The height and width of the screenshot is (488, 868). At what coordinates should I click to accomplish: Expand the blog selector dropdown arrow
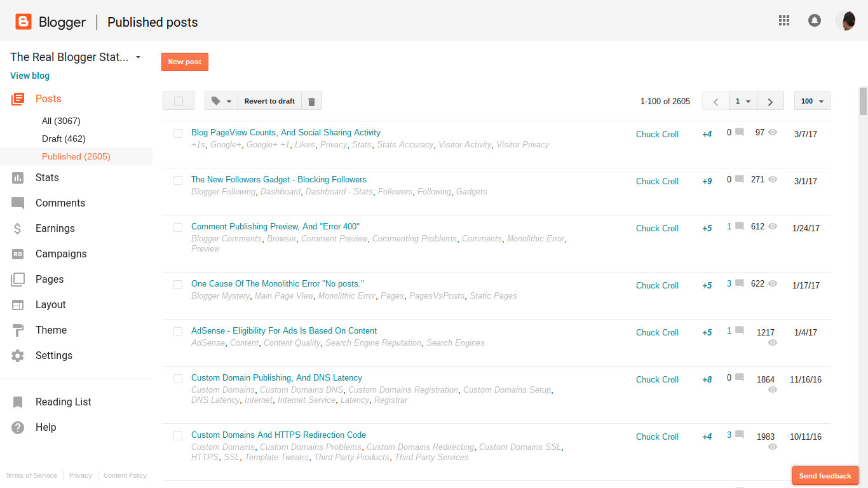[138, 57]
